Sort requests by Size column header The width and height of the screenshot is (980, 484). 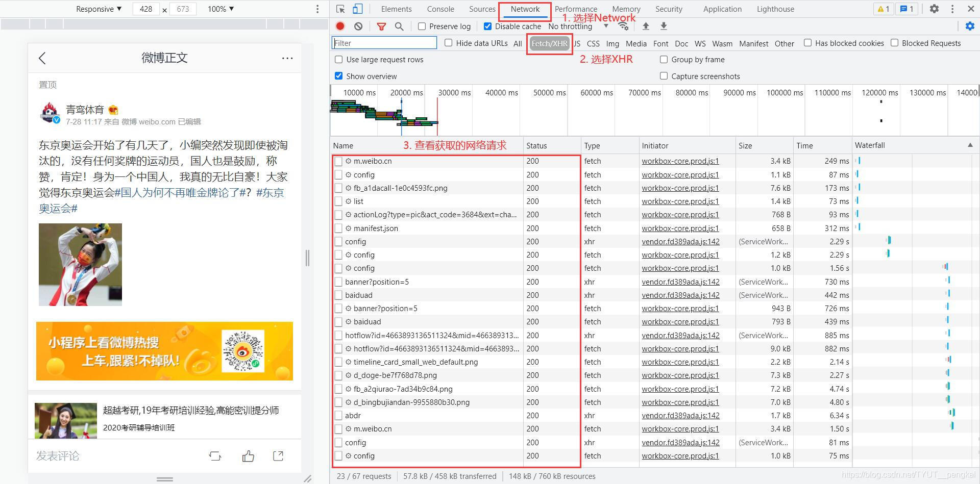coord(764,145)
